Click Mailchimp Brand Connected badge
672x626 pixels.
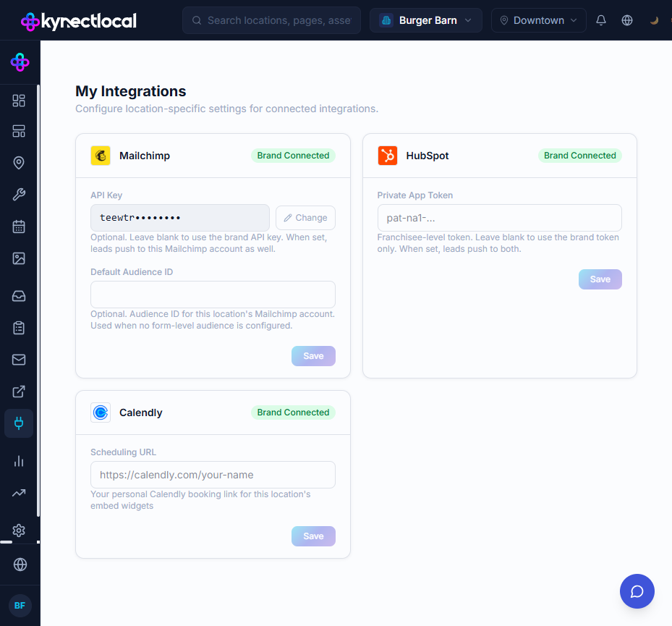[x=293, y=156]
